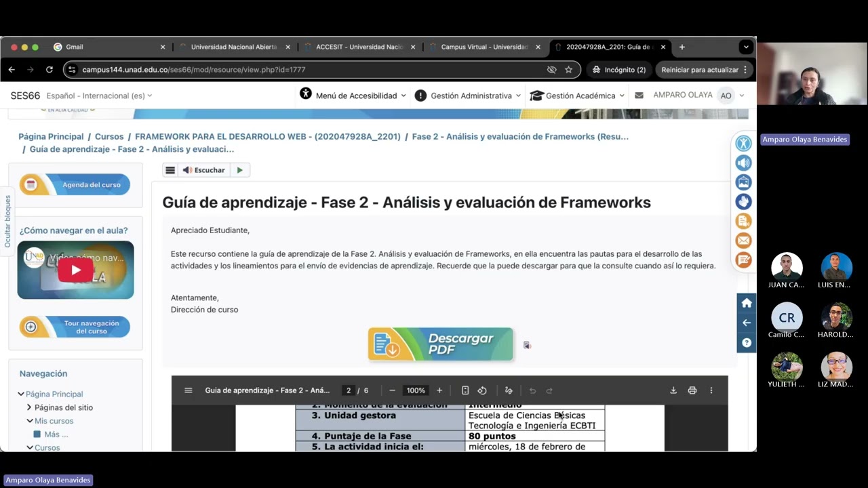Screen dimensions: 868x488
Task: Click the PDF page number field
Action: pos(349,390)
